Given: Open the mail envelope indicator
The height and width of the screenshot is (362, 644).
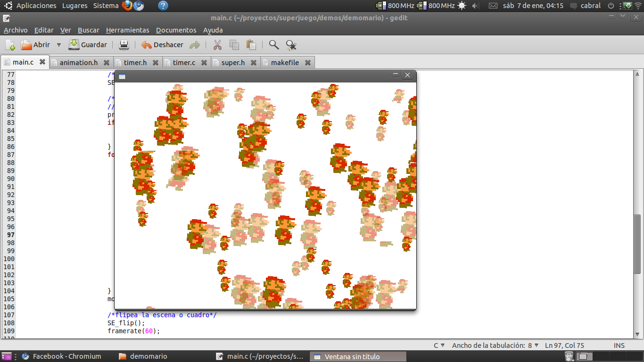Looking at the screenshot, I should click(x=493, y=6).
